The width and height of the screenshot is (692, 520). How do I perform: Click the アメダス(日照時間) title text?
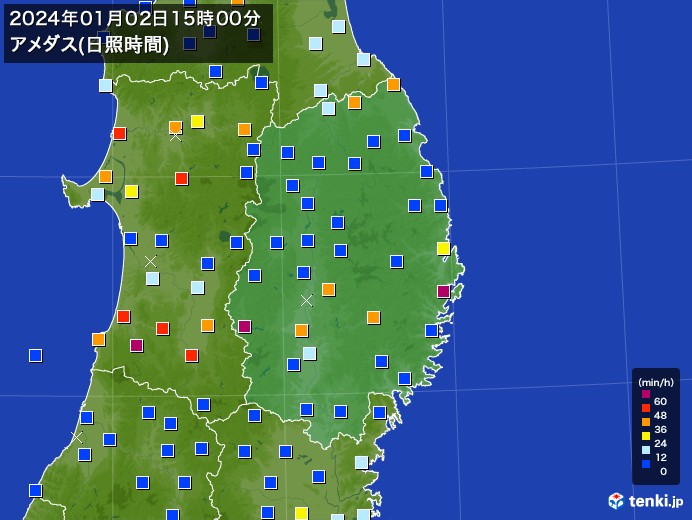pyautogui.click(x=89, y=45)
